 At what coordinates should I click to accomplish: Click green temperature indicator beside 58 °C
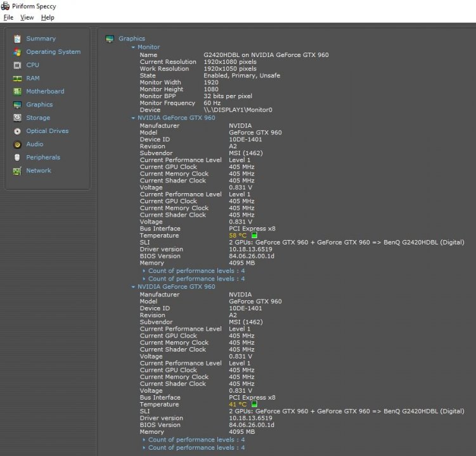click(254, 235)
